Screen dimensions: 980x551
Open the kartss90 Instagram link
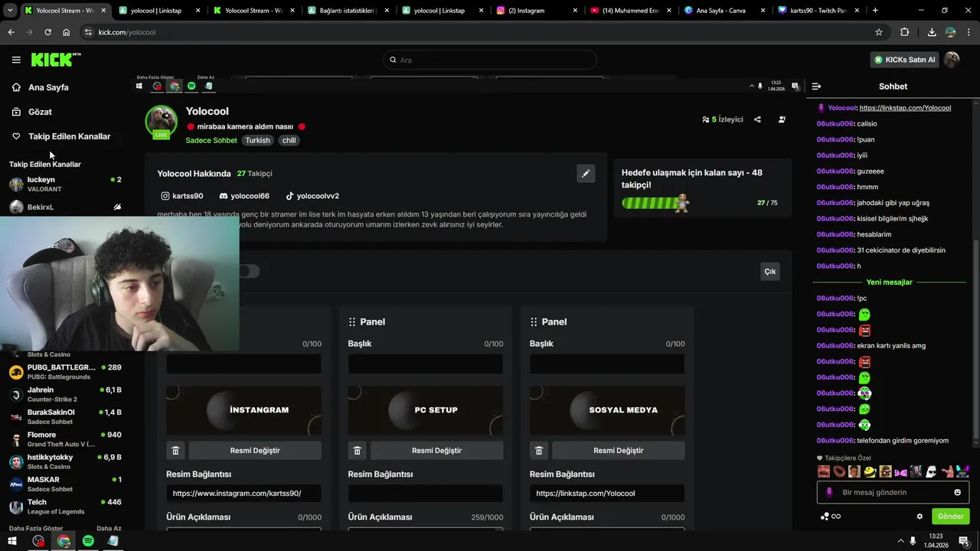(182, 196)
